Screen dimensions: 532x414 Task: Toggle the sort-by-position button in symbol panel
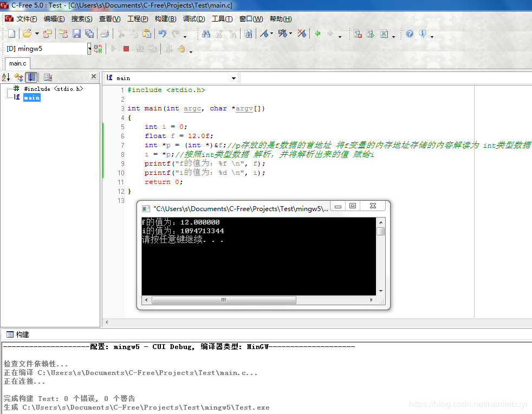coord(32,77)
